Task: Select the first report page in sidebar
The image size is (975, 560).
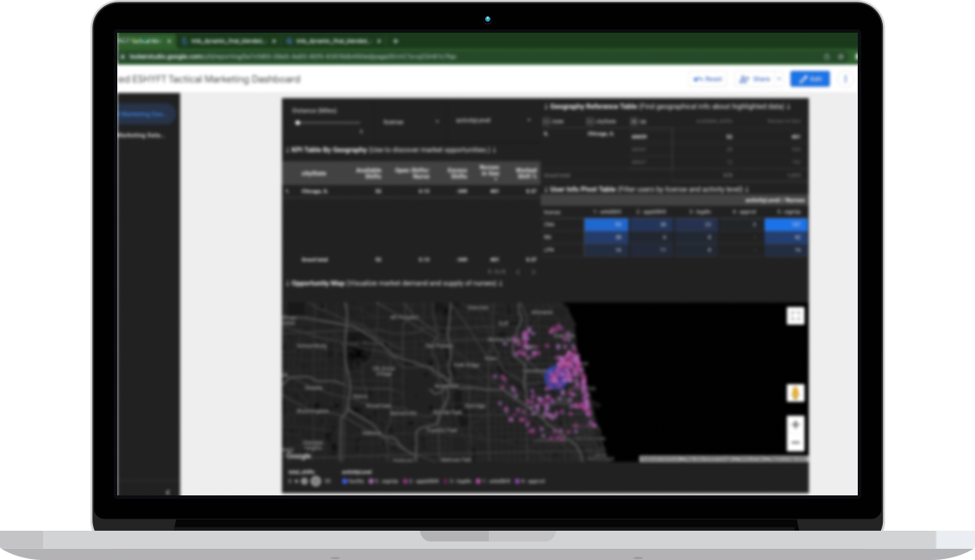Action: pos(145,114)
